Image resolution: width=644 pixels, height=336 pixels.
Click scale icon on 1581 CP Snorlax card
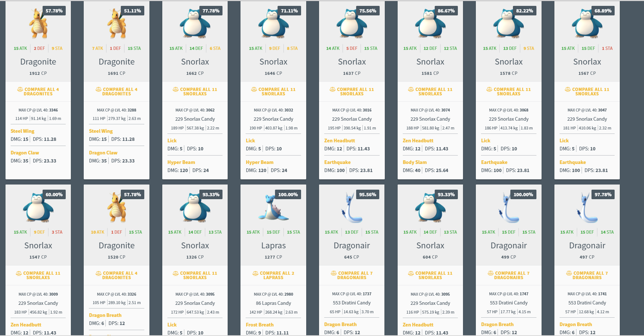click(x=411, y=90)
